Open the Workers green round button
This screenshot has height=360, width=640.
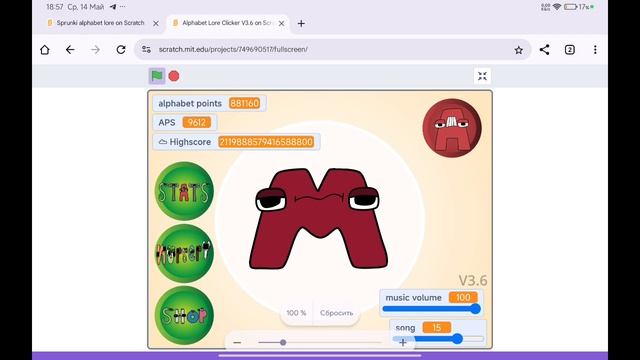pos(184,253)
